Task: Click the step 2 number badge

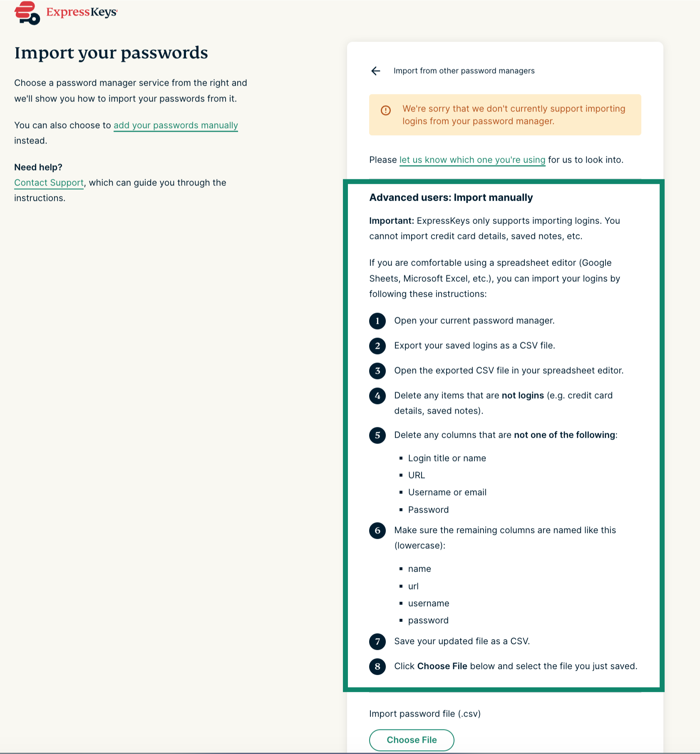Action: pos(377,346)
